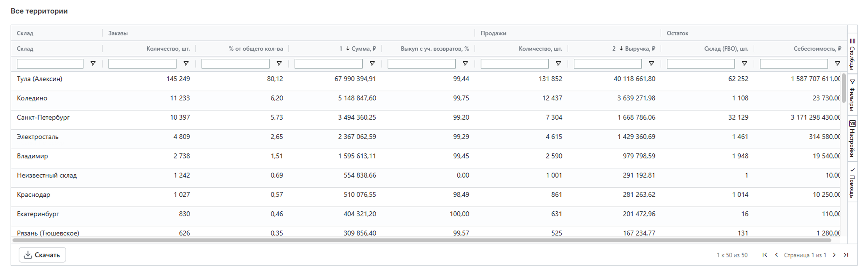
Task: Click the horizontal scrollbar under table
Action: click(x=421, y=240)
